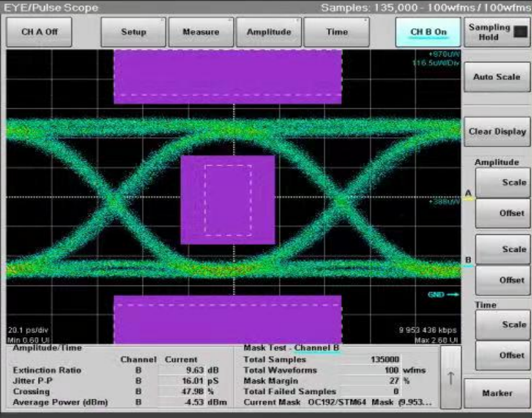This screenshot has width=532, height=418.
Task: Toggle the CH B On button
Action: click(x=428, y=32)
